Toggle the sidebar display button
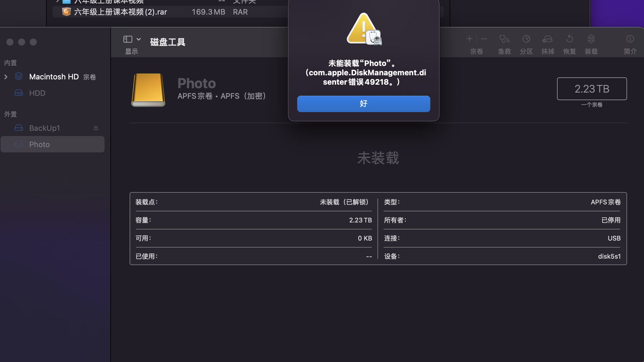The height and width of the screenshot is (362, 644). pyautogui.click(x=128, y=39)
